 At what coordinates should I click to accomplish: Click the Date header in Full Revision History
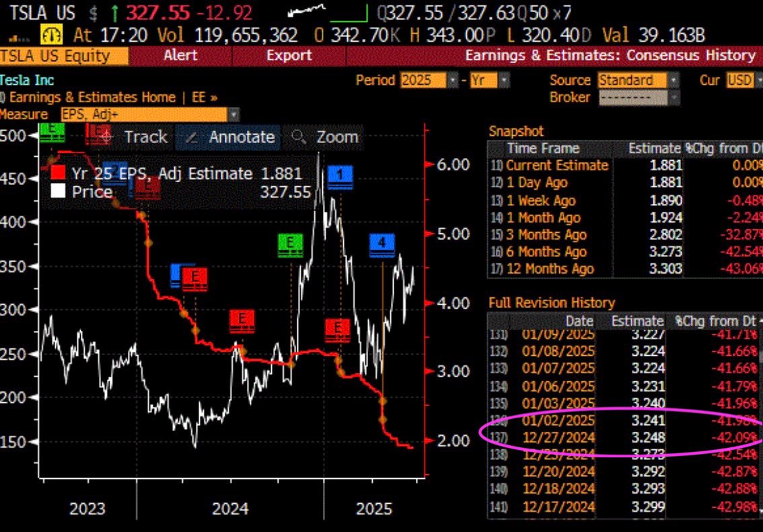click(579, 321)
